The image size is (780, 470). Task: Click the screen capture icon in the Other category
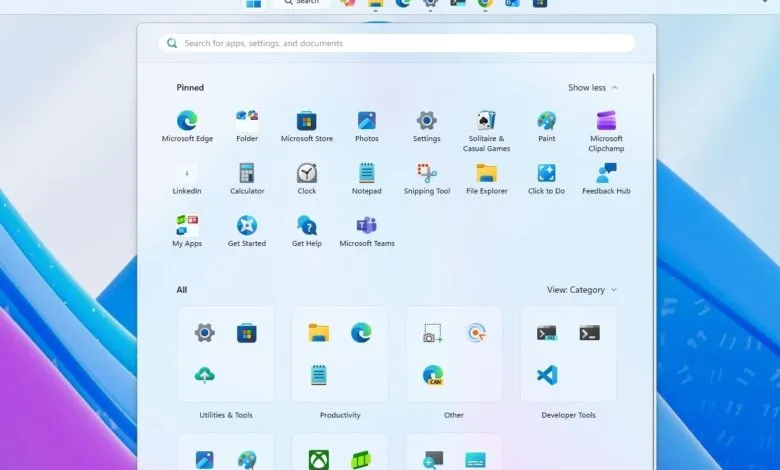[x=433, y=333]
